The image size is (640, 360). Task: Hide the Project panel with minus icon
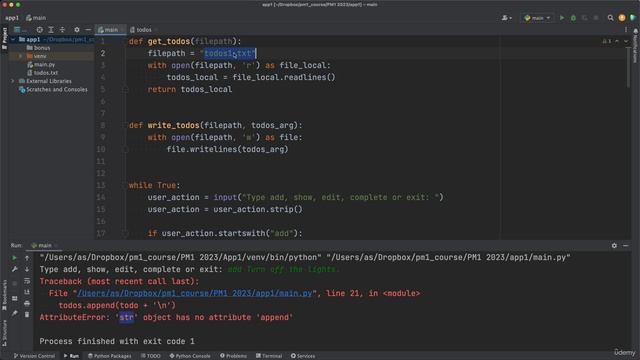(88, 30)
